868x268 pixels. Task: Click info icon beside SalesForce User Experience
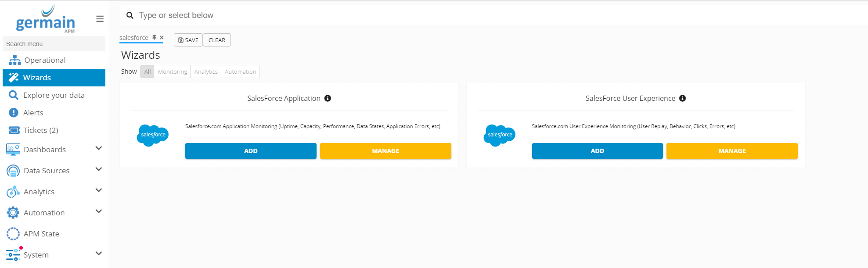682,98
